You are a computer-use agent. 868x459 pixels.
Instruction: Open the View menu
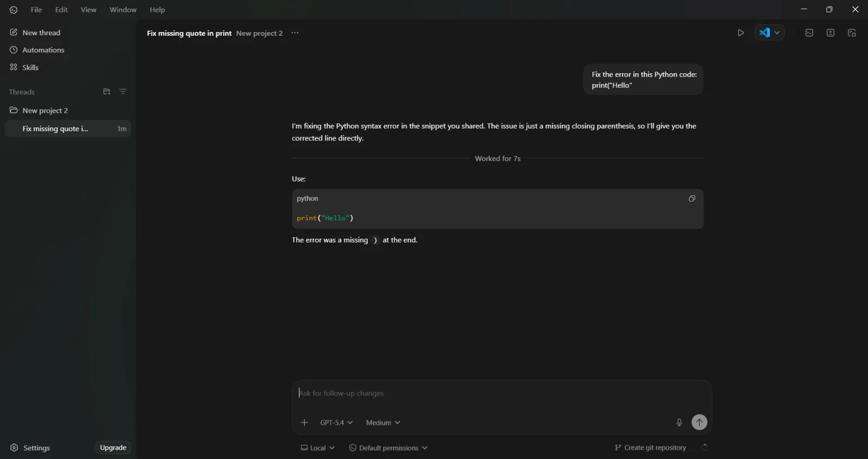[x=88, y=10]
